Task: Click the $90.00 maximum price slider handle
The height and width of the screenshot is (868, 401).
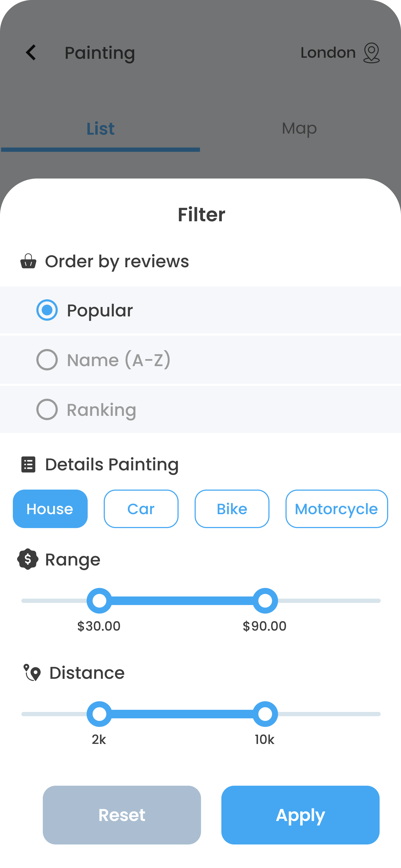Action: (x=265, y=601)
